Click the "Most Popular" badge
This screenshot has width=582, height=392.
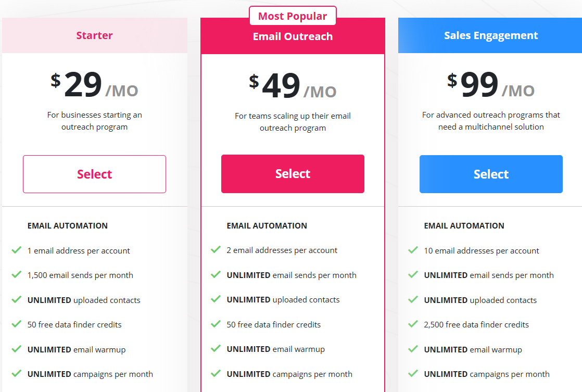click(x=293, y=16)
